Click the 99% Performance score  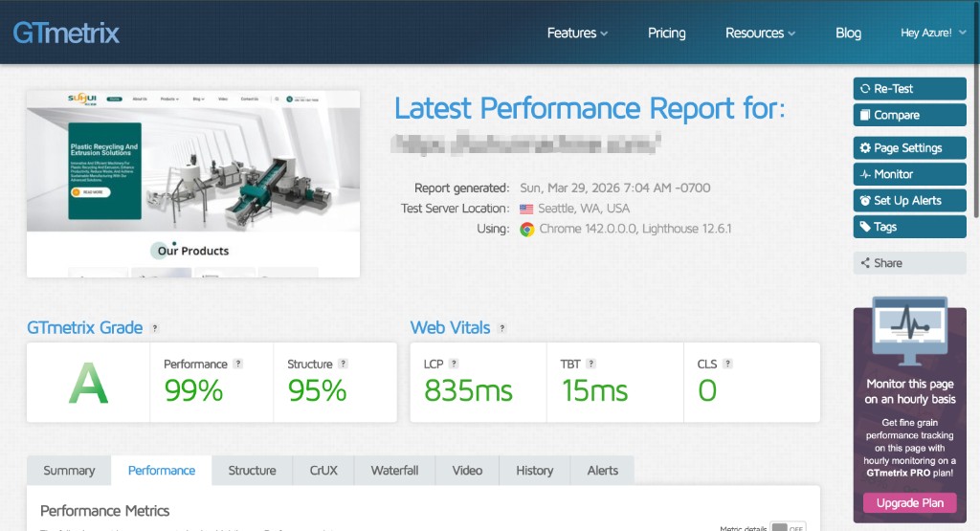pos(193,391)
